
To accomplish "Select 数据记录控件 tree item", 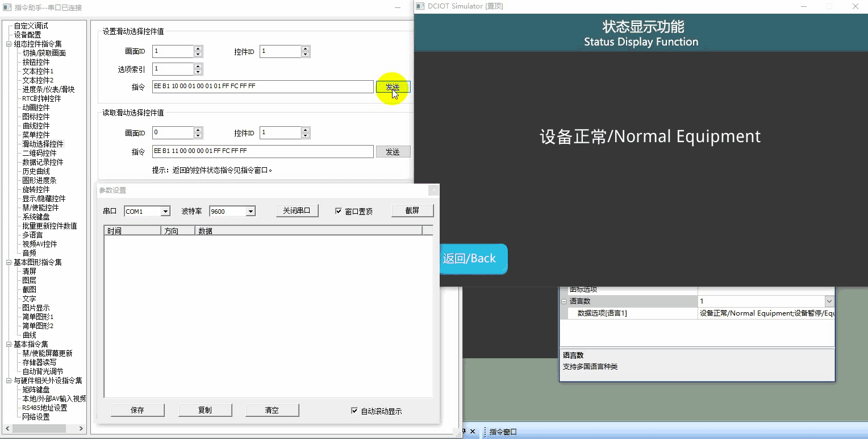I will tap(43, 162).
